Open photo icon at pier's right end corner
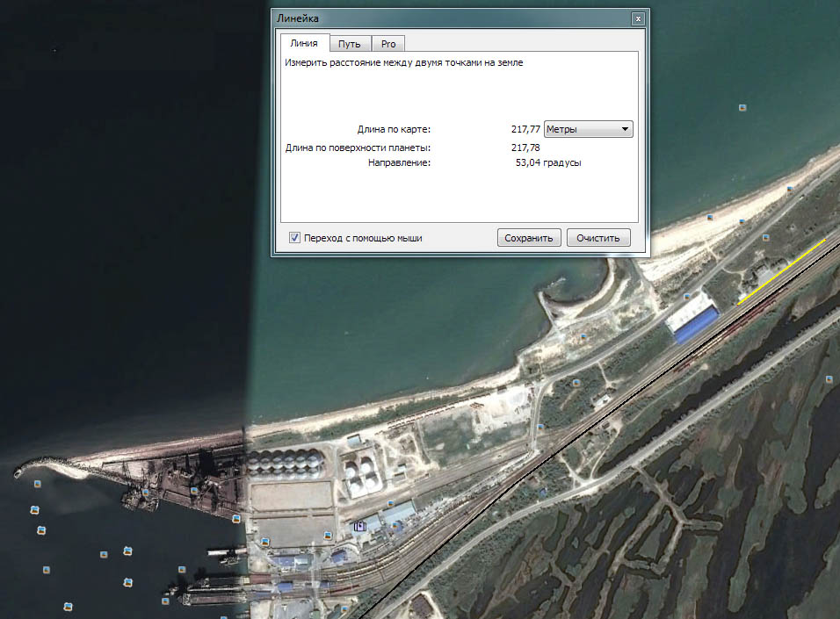The image size is (840, 619). click(x=236, y=519)
